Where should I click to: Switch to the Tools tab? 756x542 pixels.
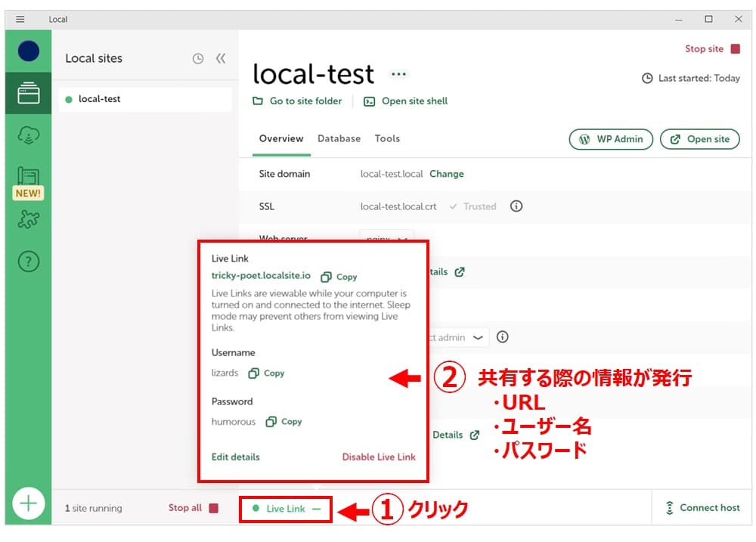click(387, 139)
